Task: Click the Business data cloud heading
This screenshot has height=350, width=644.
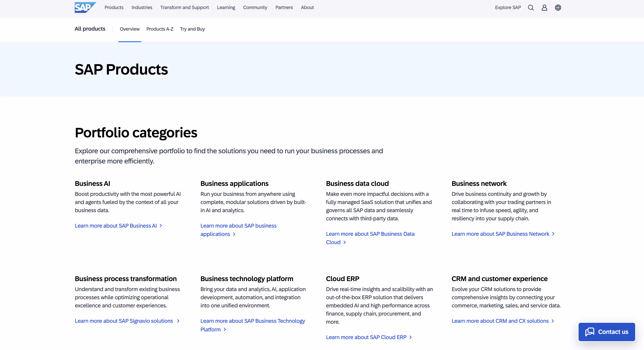Action: click(x=357, y=184)
